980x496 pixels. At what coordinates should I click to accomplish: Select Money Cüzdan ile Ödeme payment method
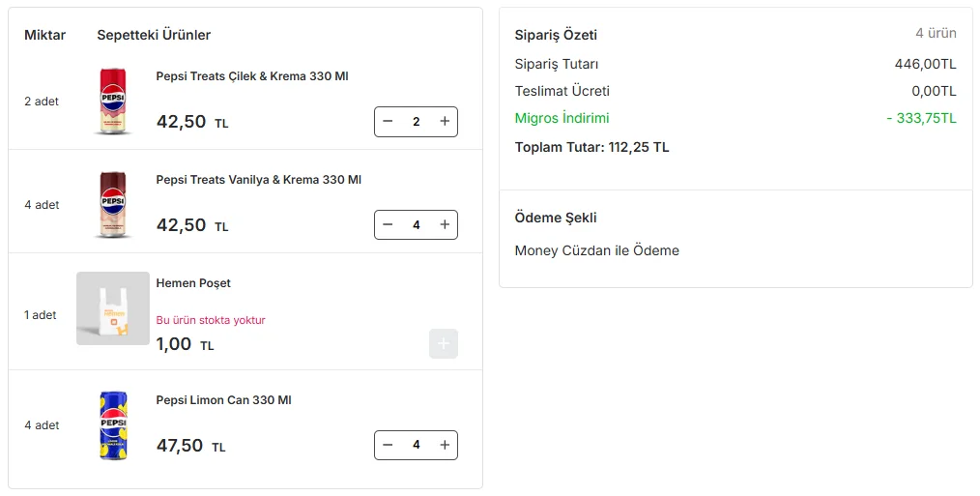597,250
